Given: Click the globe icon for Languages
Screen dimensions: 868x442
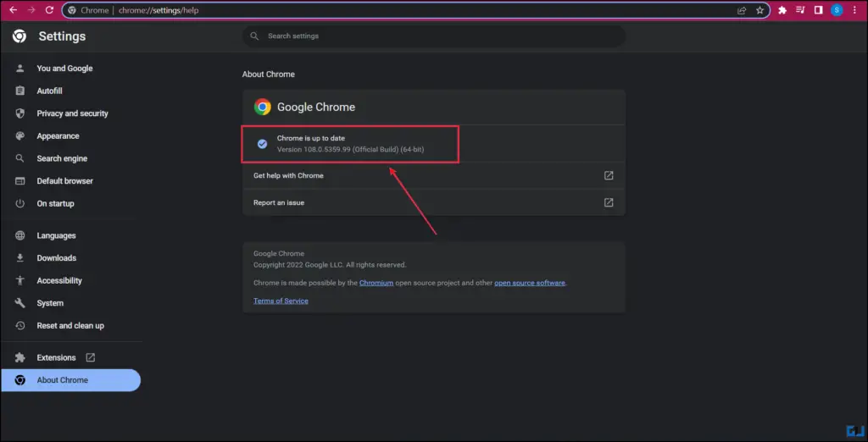Looking at the screenshot, I should pyautogui.click(x=20, y=235).
